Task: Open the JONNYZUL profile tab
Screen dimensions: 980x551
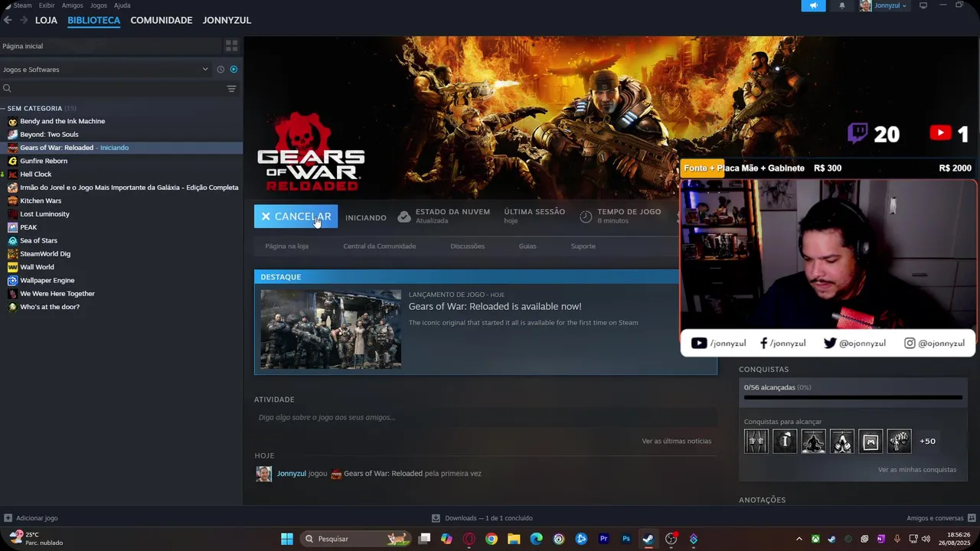Action: pos(227,20)
